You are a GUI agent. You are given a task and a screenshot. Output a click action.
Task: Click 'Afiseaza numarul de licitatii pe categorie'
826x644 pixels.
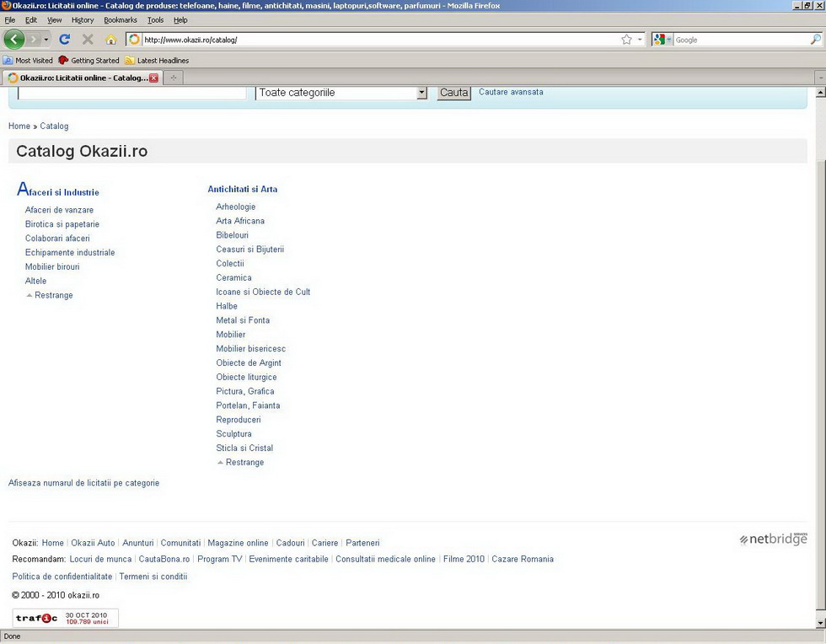[83, 483]
